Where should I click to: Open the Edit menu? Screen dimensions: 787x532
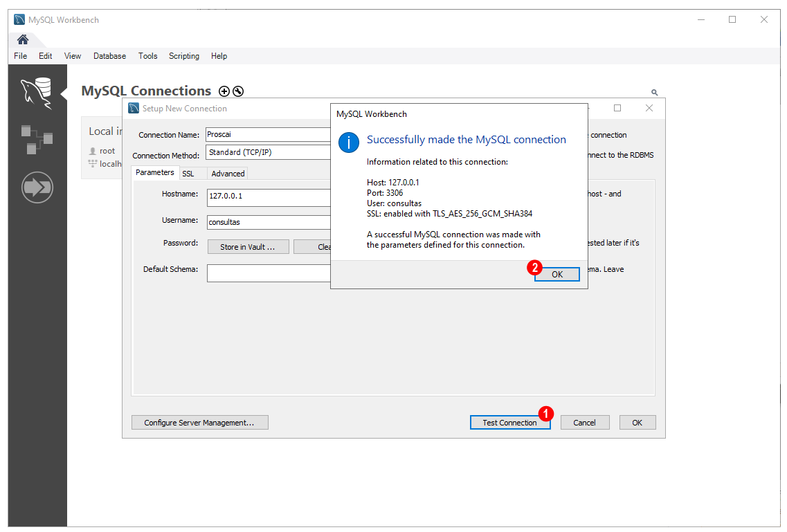click(x=45, y=56)
